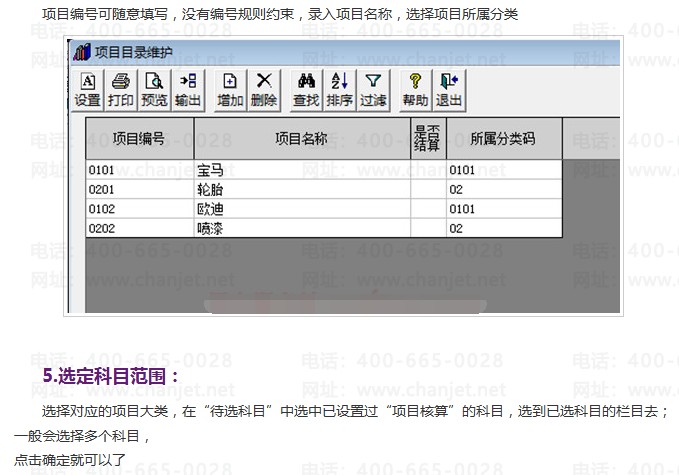Select project number cell 0202
Viewport: 679px width, 475px height.
point(139,228)
